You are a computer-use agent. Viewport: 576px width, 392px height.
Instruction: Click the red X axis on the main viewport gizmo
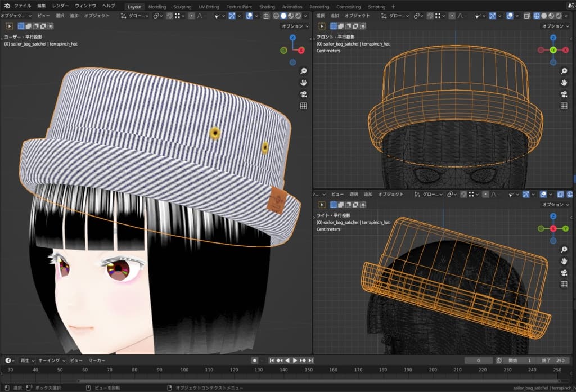coord(301,50)
